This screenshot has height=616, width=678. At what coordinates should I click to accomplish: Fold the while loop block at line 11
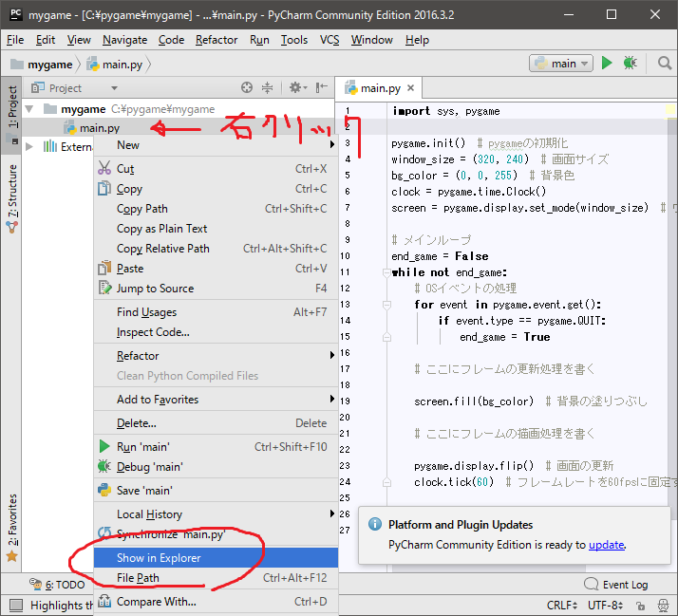(x=386, y=272)
